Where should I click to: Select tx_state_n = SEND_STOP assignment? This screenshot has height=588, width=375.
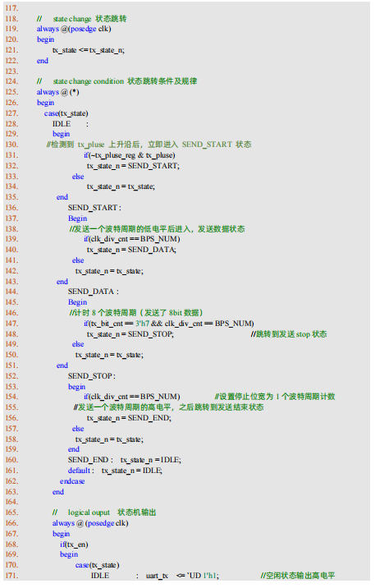[x=130, y=334]
